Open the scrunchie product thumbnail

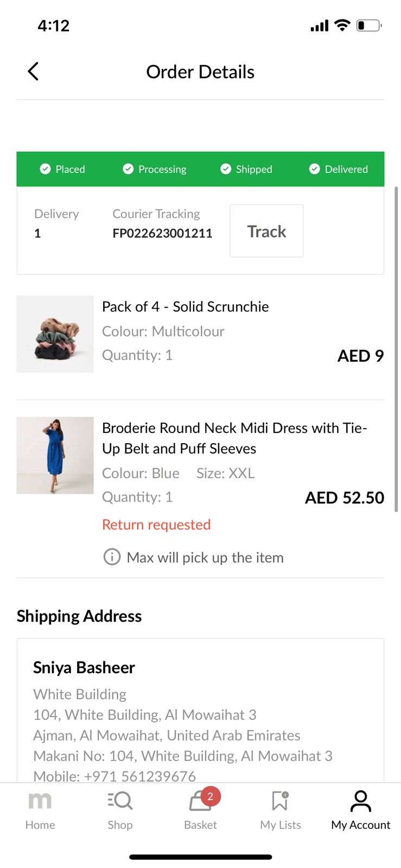coord(55,334)
